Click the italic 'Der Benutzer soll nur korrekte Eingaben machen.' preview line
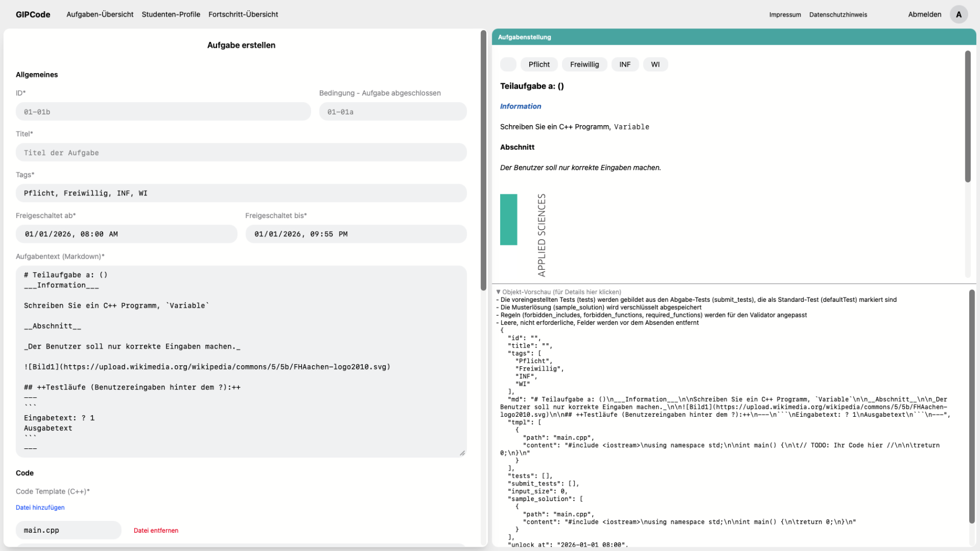This screenshot has height=551, width=980. coord(581,168)
